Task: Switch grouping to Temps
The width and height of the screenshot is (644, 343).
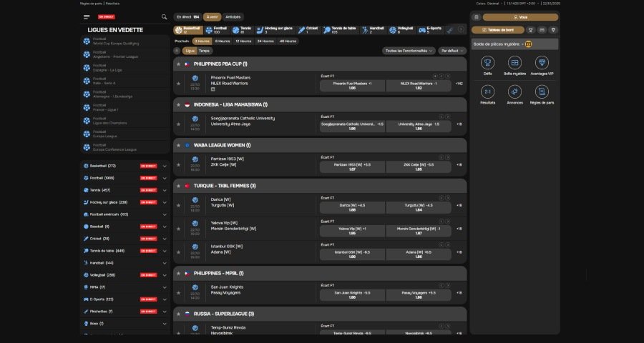Action: click(x=205, y=51)
